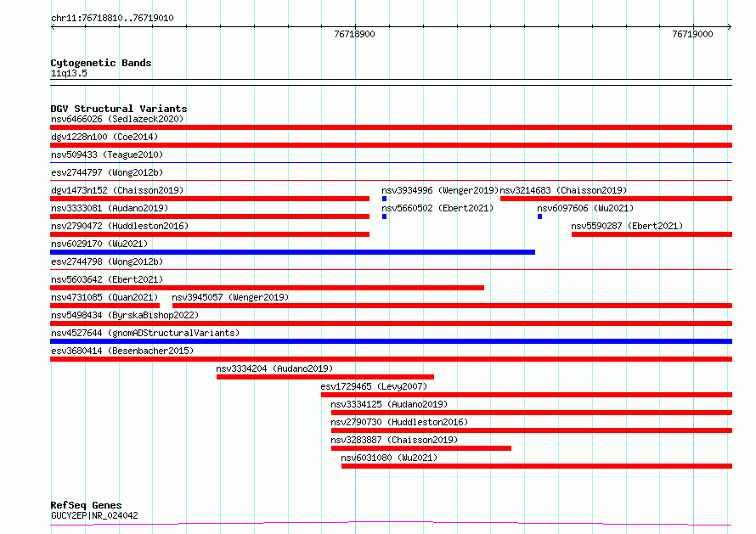The height and width of the screenshot is (534, 756).
Task: Click the DGV Structural Variants track heading
Action: 119,109
